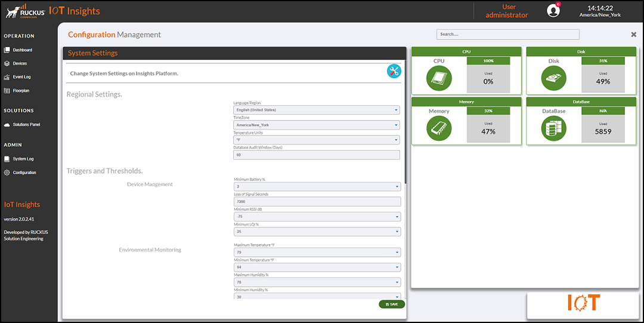
Task: Click the version 2.0.2.41 text
Action: pyautogui.click(x=19, y=219)
